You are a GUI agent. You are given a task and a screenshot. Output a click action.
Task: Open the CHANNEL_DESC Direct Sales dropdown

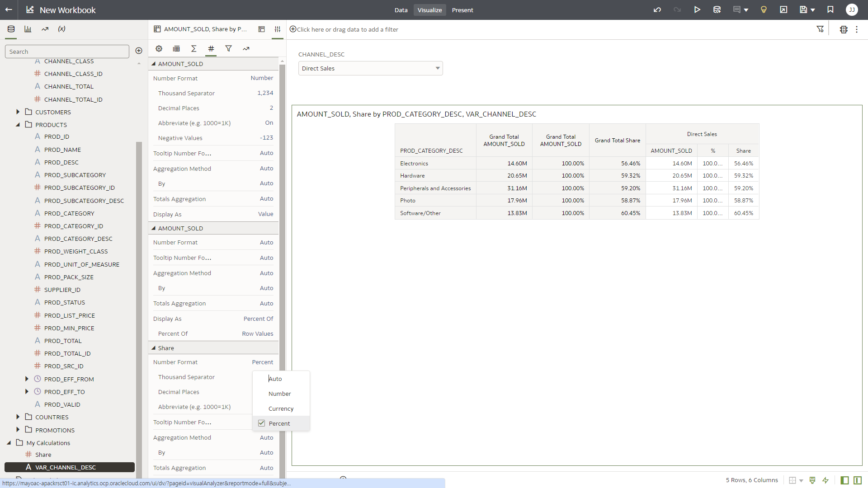click(370, 69)
